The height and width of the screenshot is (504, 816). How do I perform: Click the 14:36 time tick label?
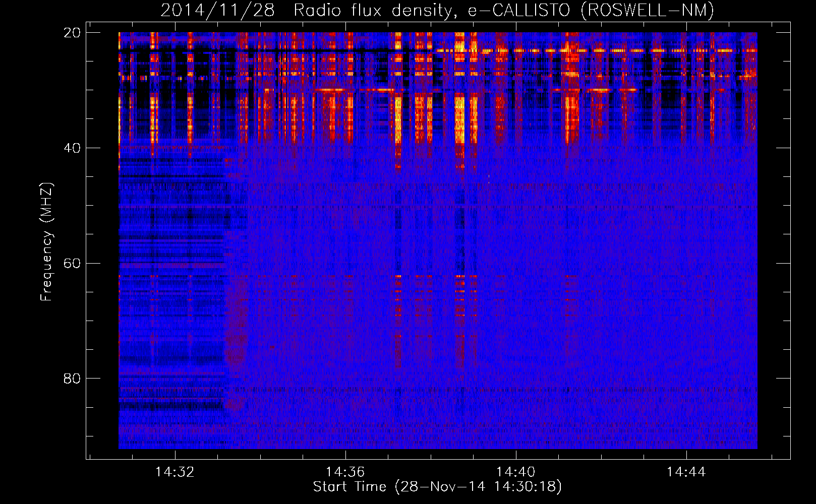(345, 472)
